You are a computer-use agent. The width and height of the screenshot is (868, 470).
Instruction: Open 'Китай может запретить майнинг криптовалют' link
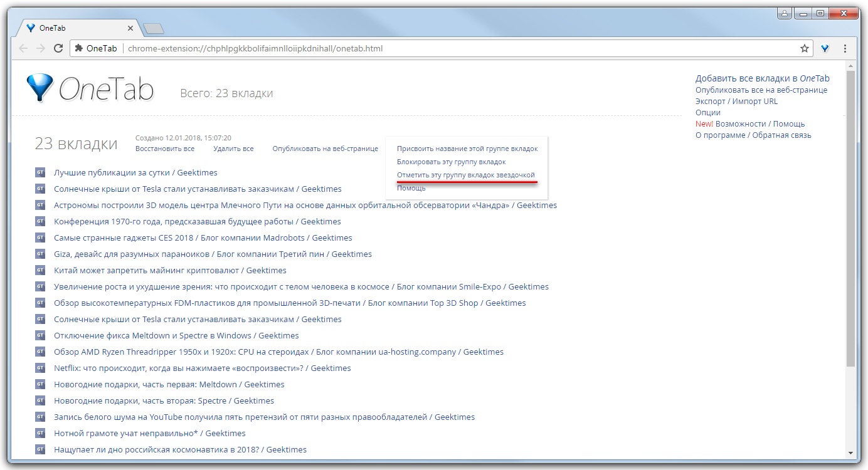point(170,270)
